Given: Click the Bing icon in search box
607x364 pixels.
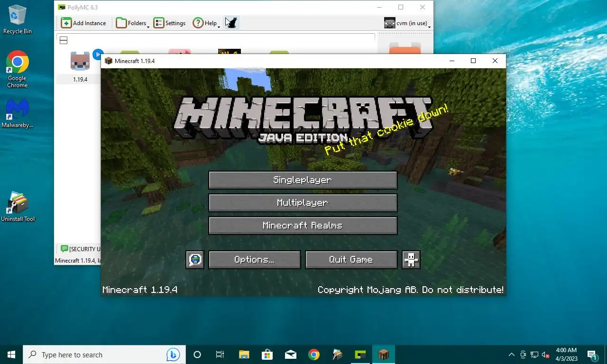Looking at the screenshot, I should (x=173, y=355).
